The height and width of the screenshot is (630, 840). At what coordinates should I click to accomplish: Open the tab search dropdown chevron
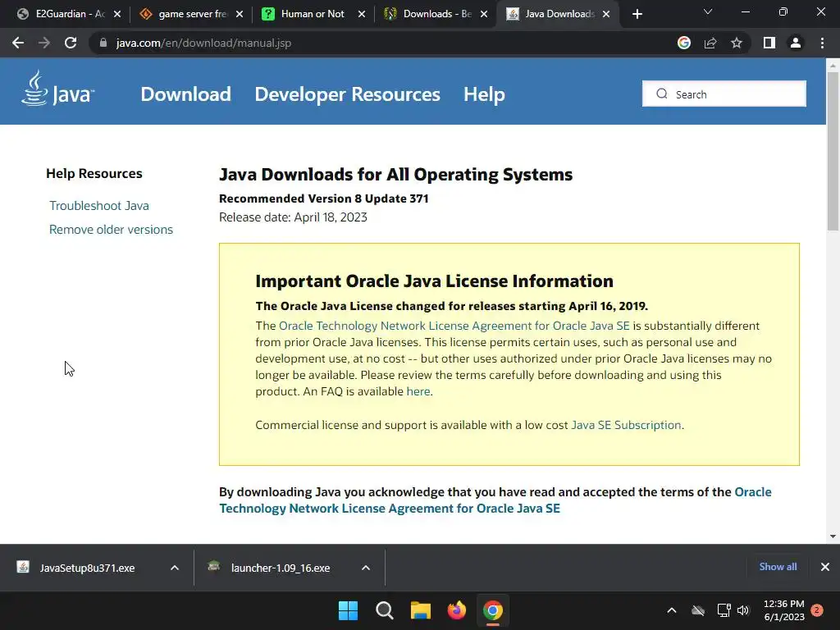pos(708,11)
